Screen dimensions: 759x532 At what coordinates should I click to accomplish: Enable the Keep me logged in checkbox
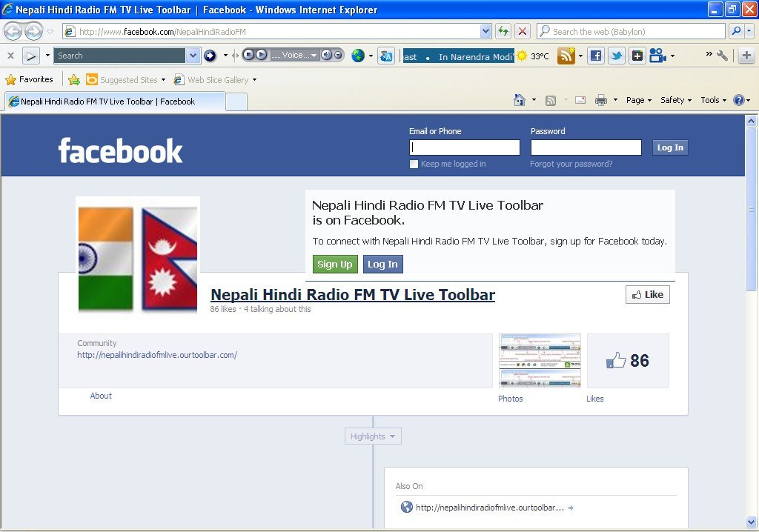(414, 164)
